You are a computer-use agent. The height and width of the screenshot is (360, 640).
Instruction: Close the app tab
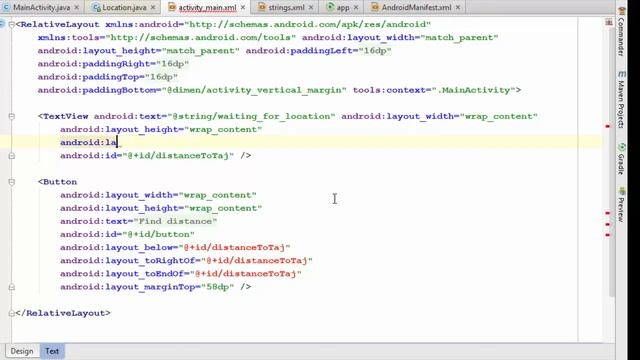pyautogui.click(x=356, y=7)
